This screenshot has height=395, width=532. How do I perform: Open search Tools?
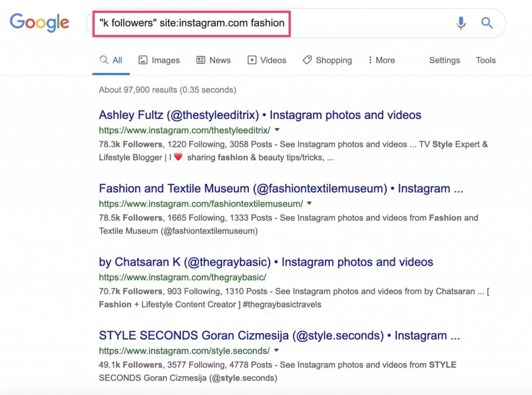pyautogui.click(x=486, y=60)
